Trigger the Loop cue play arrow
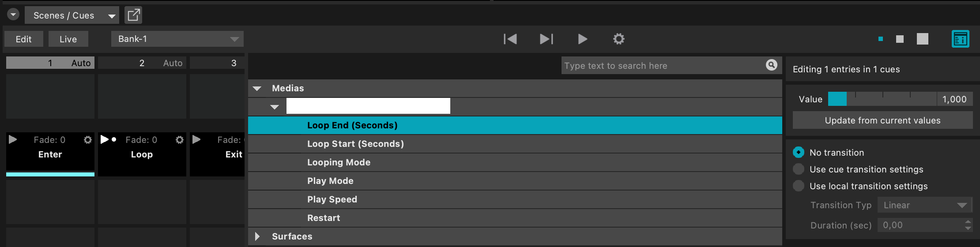The image size is (980, 247). pyautogui.click(x=105, y=140)
